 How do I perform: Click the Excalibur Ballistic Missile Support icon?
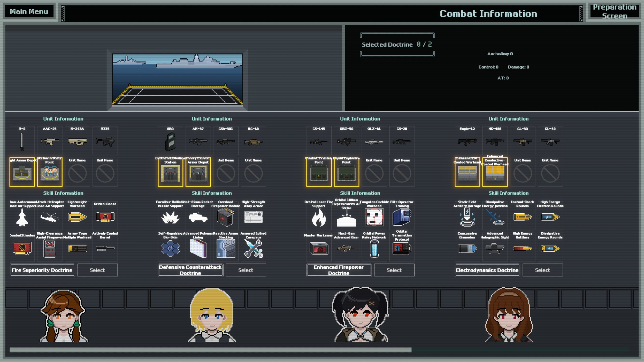(x=170, y=217)
